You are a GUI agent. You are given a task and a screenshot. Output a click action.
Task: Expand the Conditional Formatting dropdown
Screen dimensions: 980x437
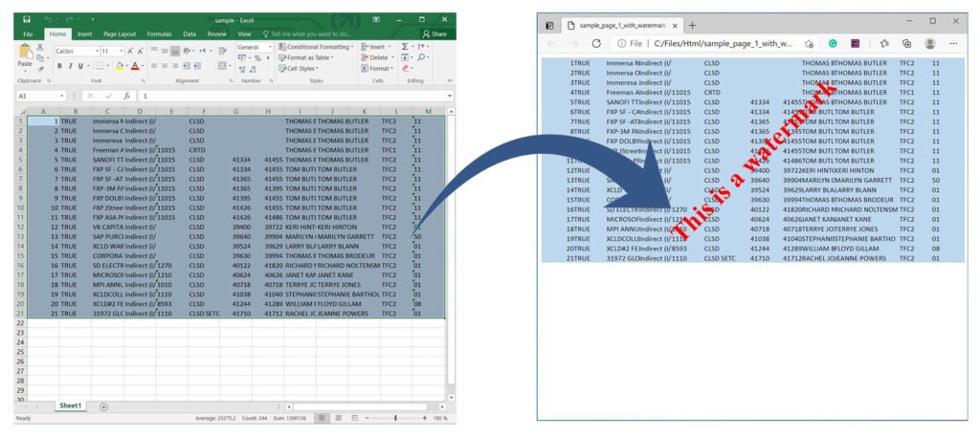(319, 46)
